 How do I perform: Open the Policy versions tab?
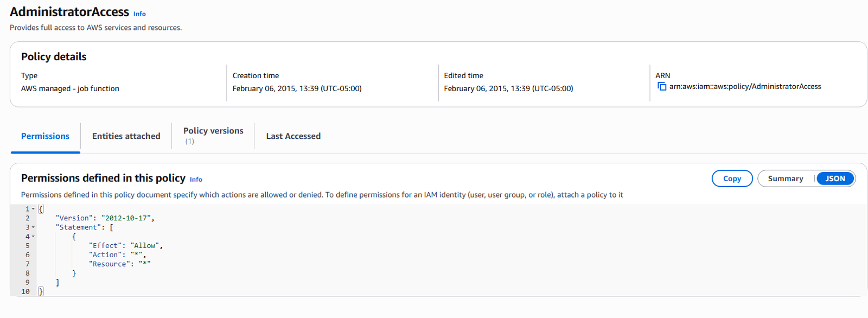(213, 136)
